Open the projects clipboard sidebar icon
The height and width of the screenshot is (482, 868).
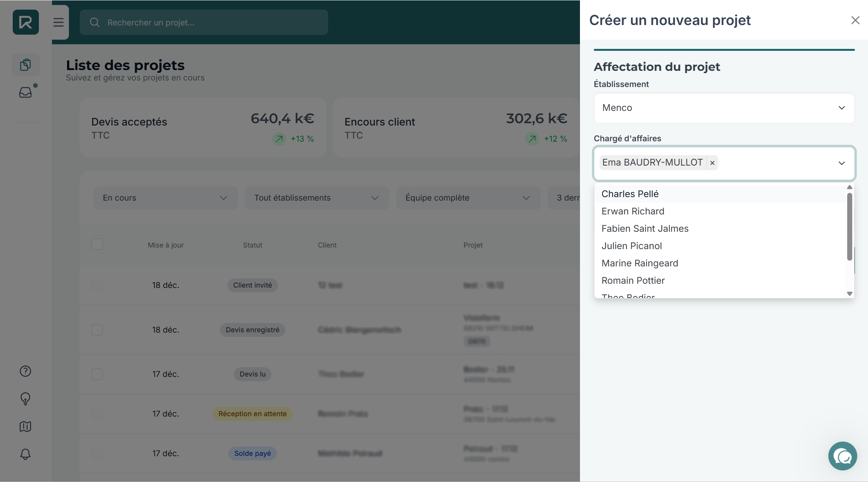25,65
